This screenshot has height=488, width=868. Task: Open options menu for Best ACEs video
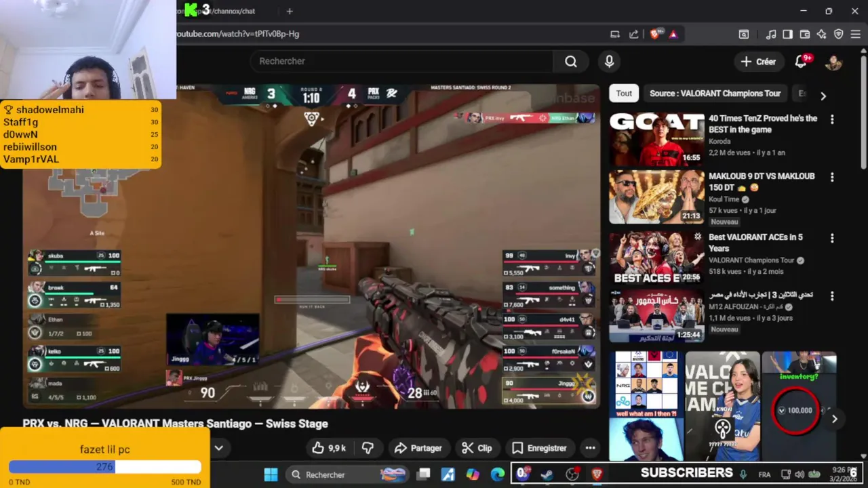tap(832, 239)
